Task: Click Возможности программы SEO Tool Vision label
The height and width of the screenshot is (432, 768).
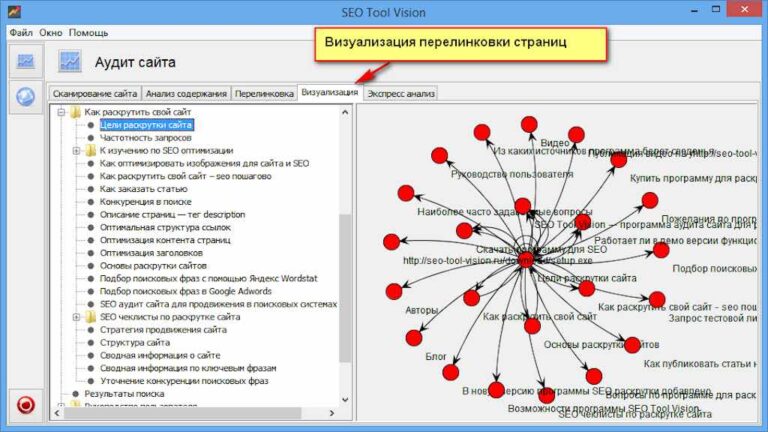Action: 604,408
